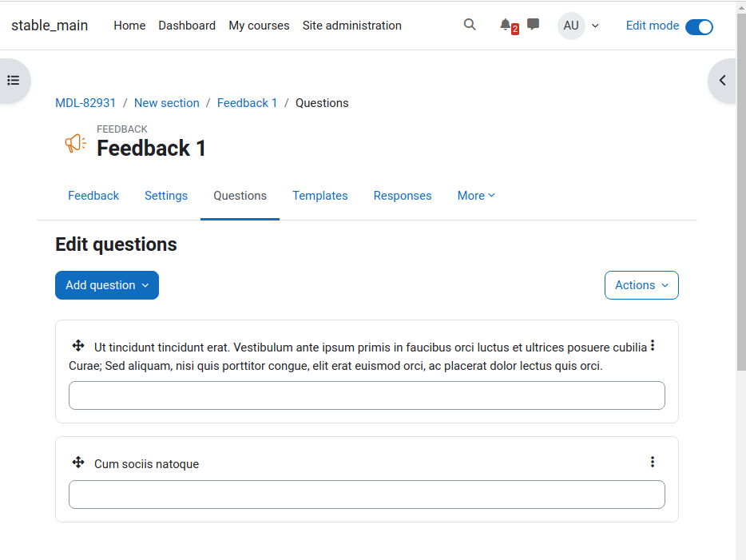Follow the New section breadcrumb link
This screenshot has height=560, width=746.
pos(166,103)
